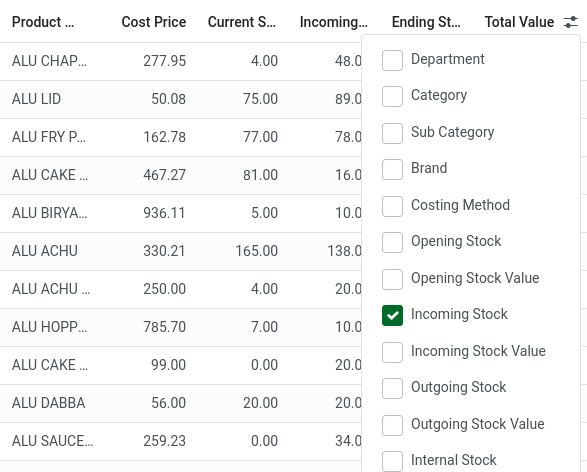
Task: Enable Opening Stock Value column
Action: click(392, 279)
